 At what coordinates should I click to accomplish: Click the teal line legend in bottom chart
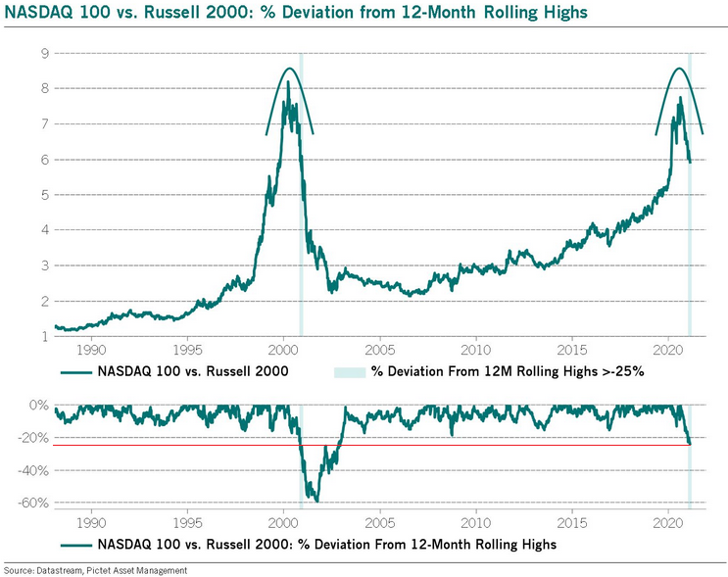click(76, 545)
